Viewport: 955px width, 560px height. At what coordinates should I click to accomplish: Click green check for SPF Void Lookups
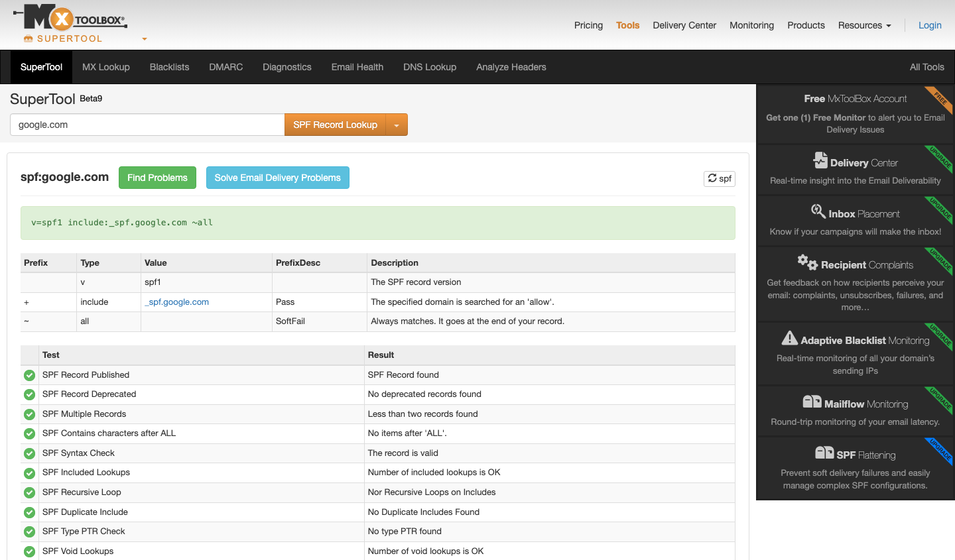[29, 551]
